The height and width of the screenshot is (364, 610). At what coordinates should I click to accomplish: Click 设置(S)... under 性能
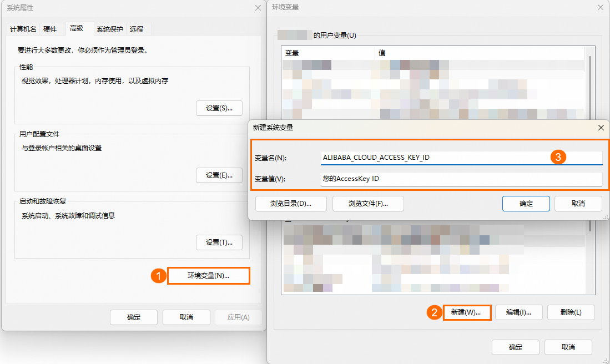[219, 108]
